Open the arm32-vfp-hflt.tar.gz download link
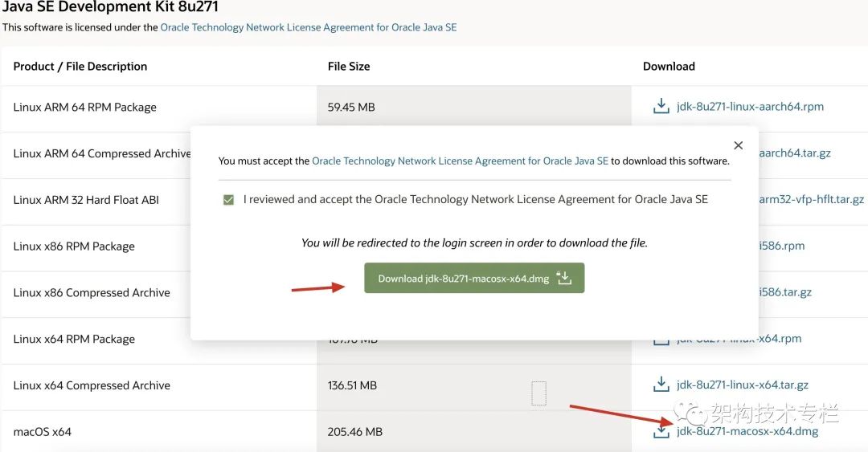The width and height of the screenshot is (868, 452). (x=811, y=199)
